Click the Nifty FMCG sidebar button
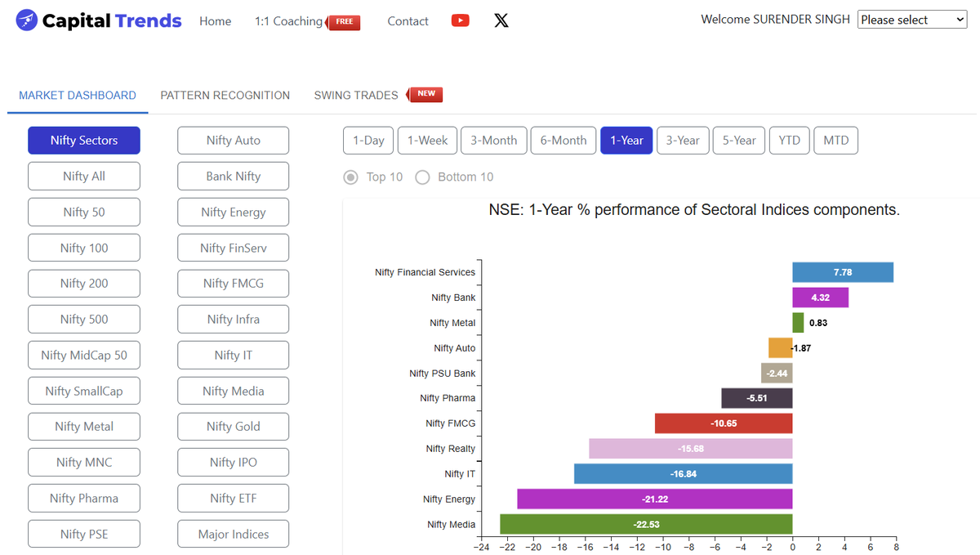Screen dimensions: 980x555 [x=234, y=284]
